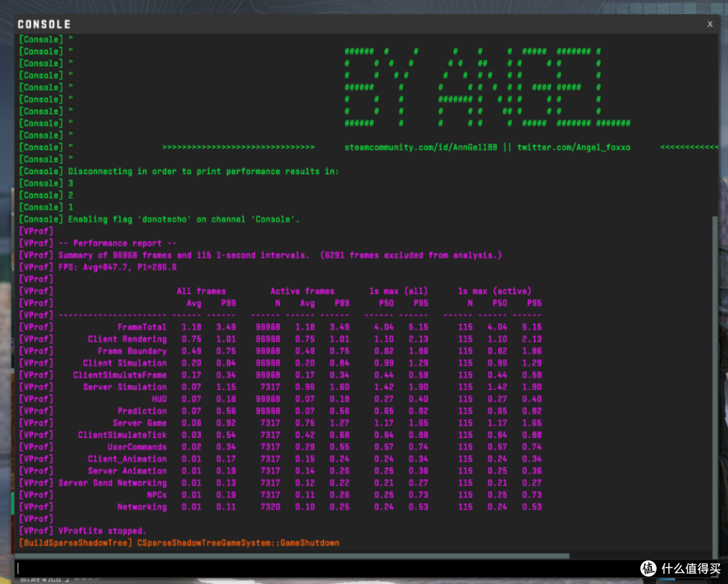Click the Server Animation row label
The height and width of the screenshot is (584, 728).
[127, 471]
